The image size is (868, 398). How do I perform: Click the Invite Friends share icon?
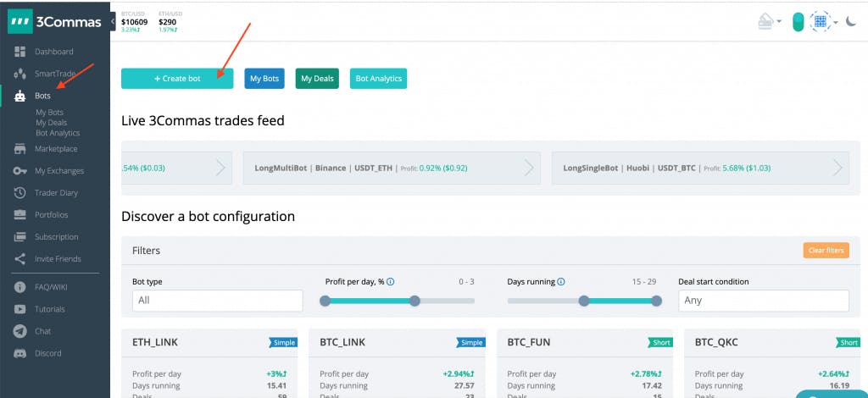[20, 259]
